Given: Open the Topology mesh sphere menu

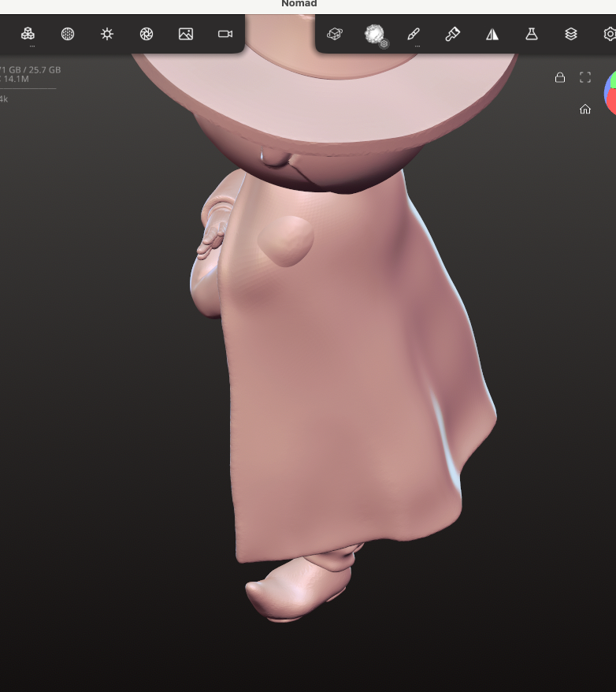Looking at the screenshot, I should 68,34.
